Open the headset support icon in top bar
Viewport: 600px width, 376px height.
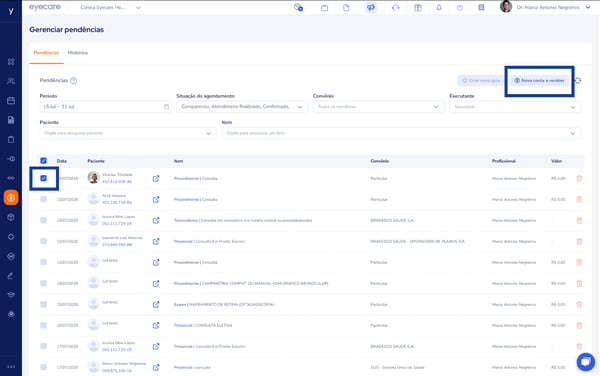pyautogui.click(x=396, y=8)
